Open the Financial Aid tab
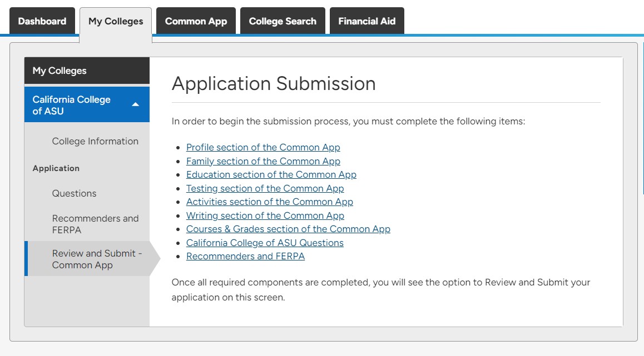The image size is (644, 356). click(x=366, y=21)
